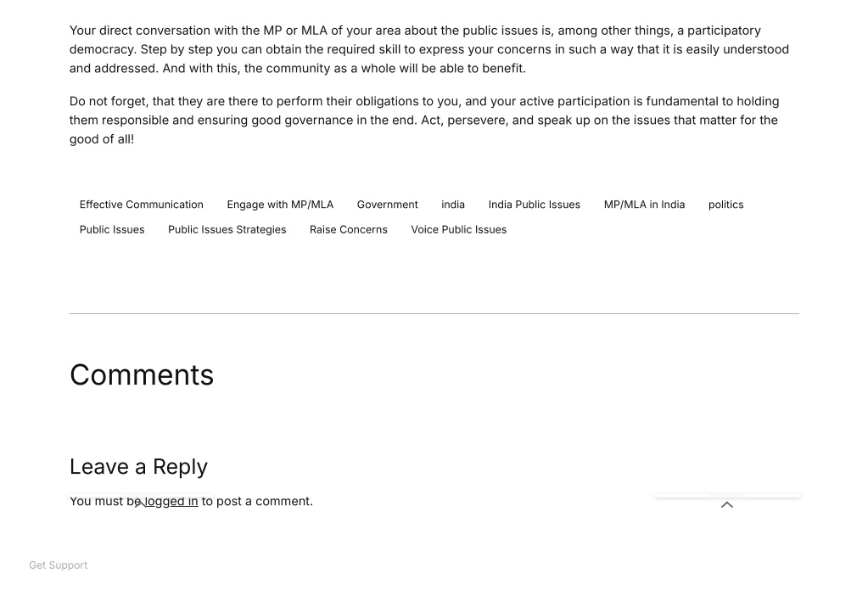Click the 'politics' tag link
The width and height of the screenshot is (868, 613).
[x=725, y=205]
